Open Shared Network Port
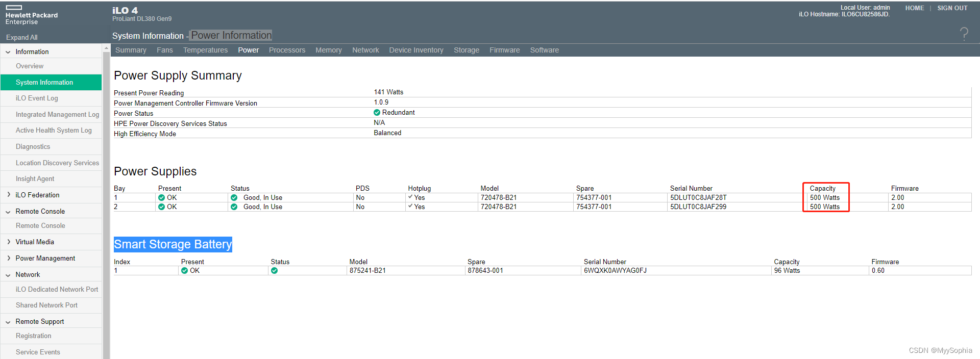Viewport: 980px width, 359px height. 51,305
